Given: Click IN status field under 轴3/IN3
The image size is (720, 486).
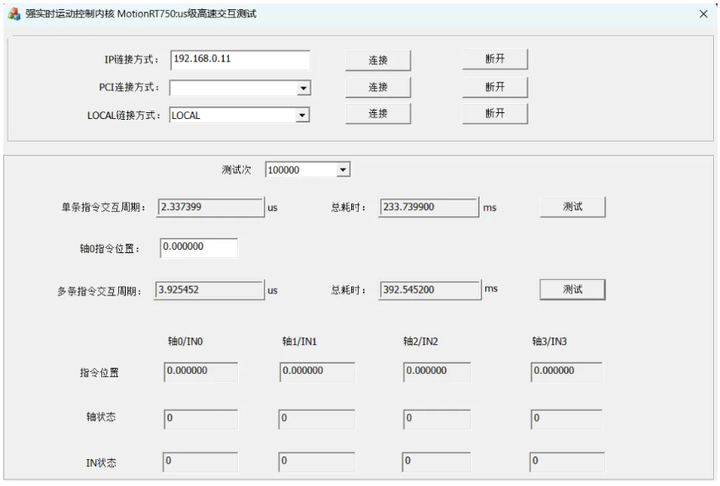Looking at the screenshot, I should click(567, 462).
